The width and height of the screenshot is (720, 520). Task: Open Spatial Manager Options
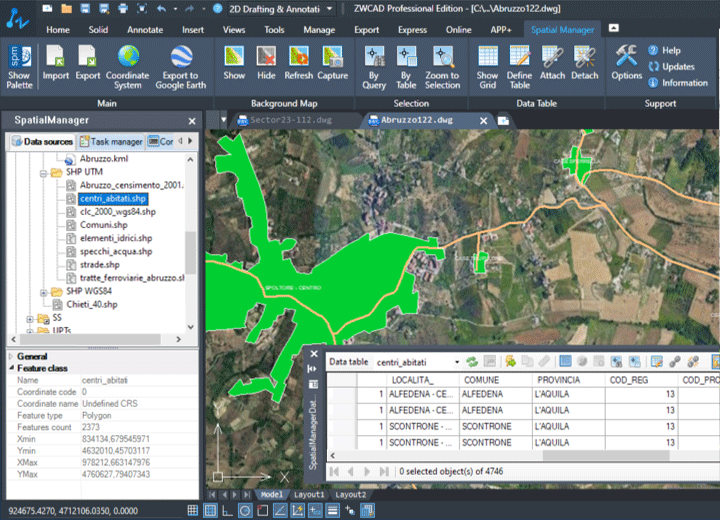[626, 62]
